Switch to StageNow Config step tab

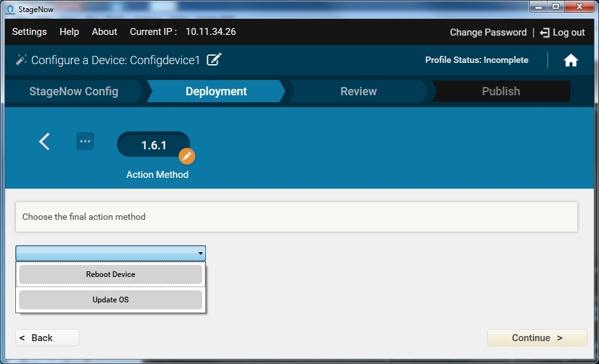pos(74,91)
